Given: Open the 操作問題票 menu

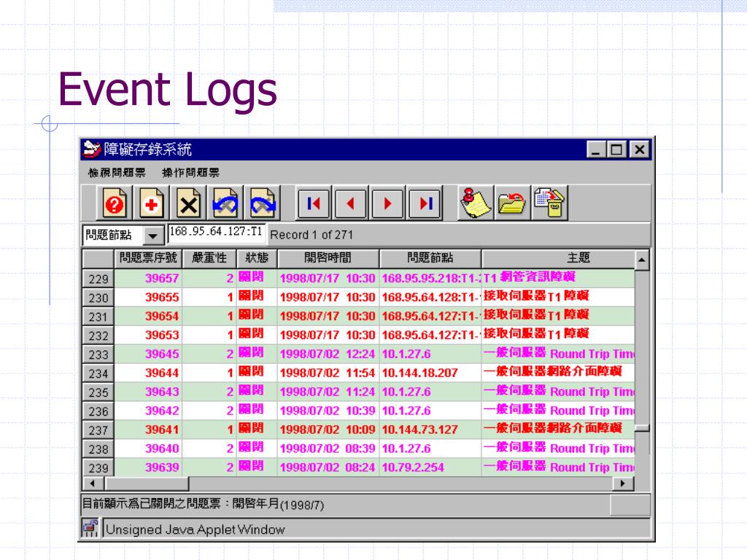Looking at the screenshot, I should click(190, 173).
